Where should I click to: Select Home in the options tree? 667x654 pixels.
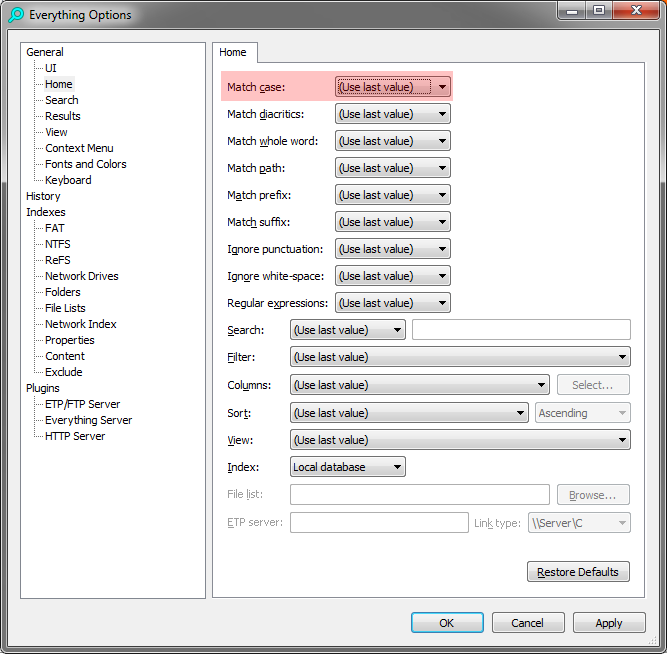pyautogui.click(x=59, y=84)
